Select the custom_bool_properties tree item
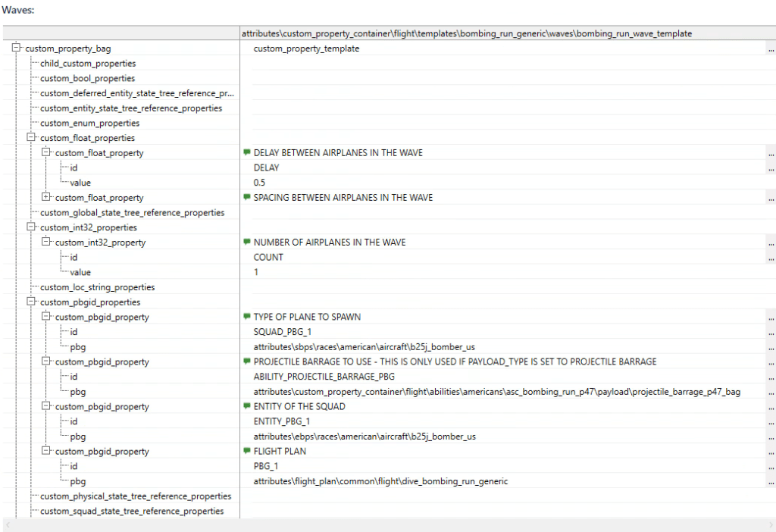This screenshot has width=776, height=532. click(x=87, y=79)
